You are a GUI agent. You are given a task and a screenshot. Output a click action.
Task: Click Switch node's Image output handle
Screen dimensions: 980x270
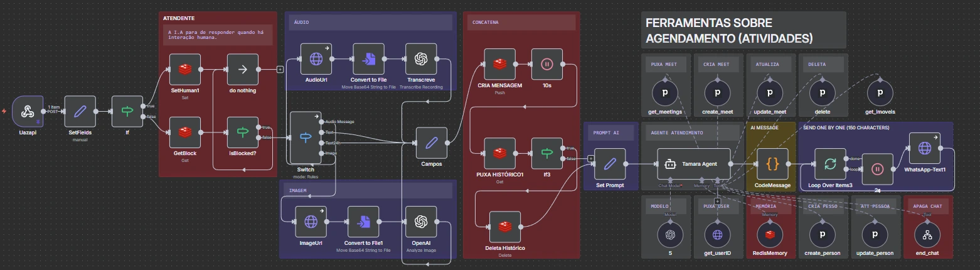(x=322, y=153)
